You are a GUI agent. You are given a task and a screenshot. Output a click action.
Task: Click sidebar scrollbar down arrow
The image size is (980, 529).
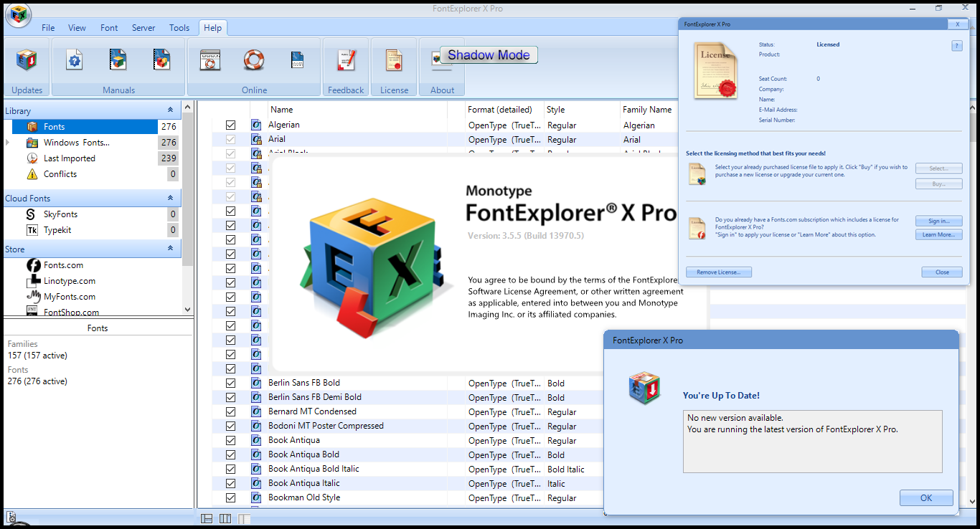[x=188, y=310]
